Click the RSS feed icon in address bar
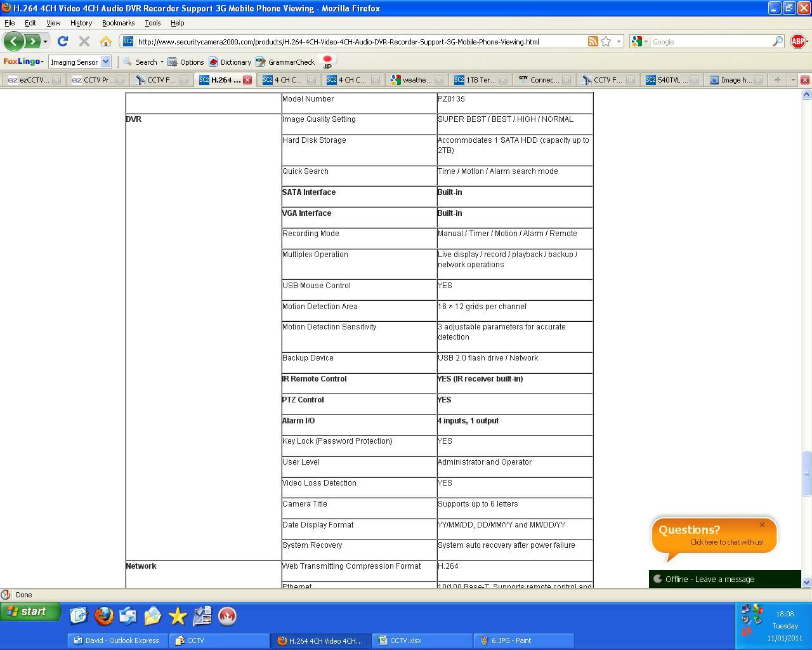 593,42
